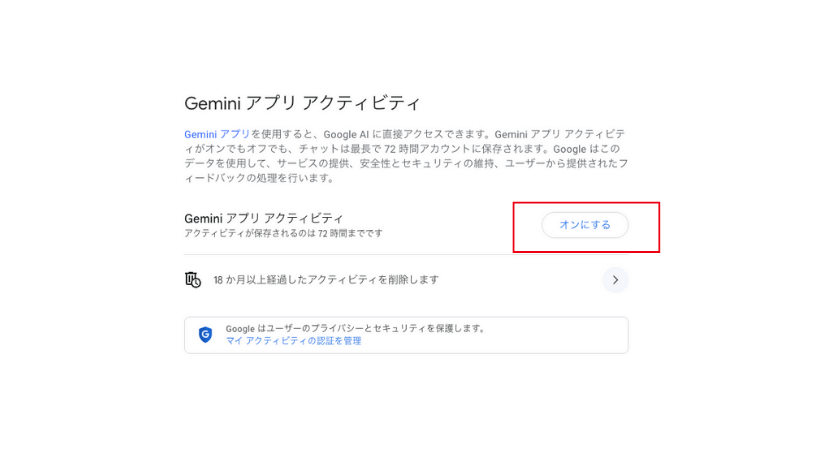
Task: Click Google はユーザーのプライバシー protection text
Action: pyautogui.click(x=356, y=328)
